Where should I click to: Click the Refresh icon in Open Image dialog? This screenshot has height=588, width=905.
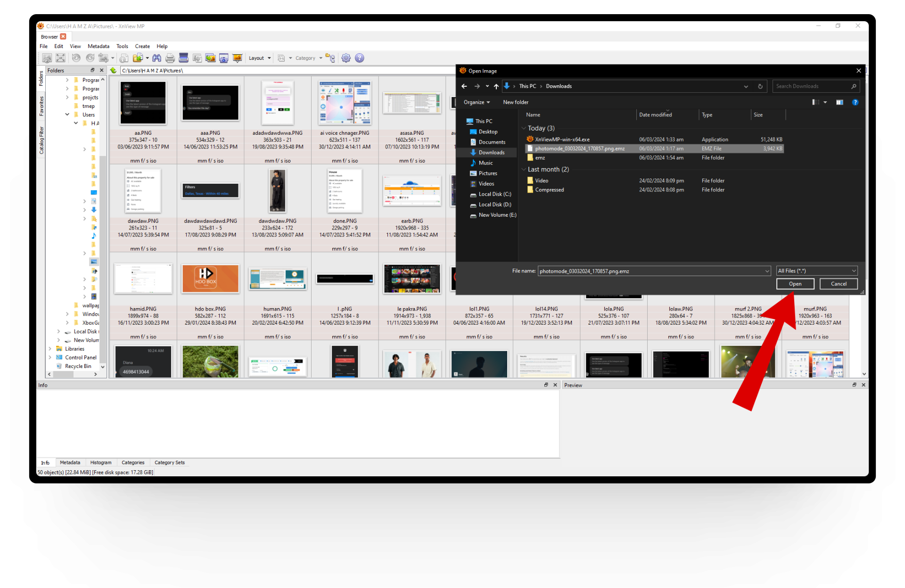click(x=760, y=86)
